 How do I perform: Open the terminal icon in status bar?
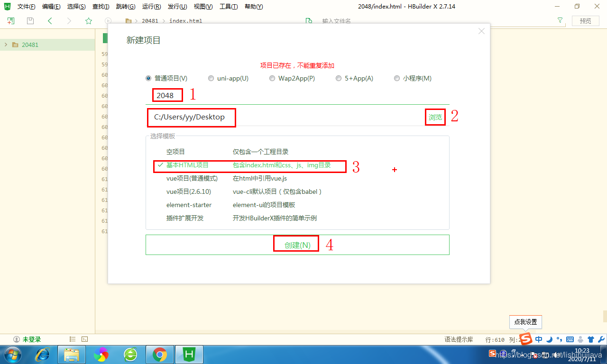pyautogui.click(x=84, y=339)
